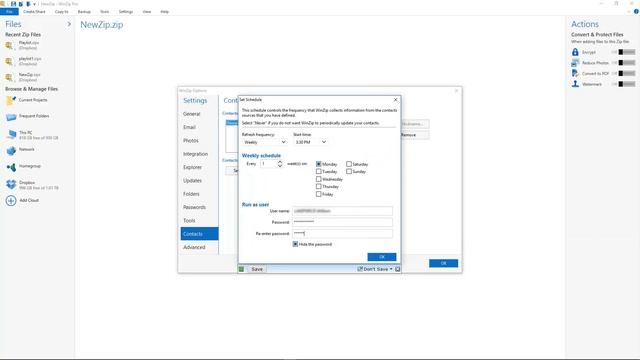The width and height of the screenshot is (640, 360).
Task: Open quick access toolbar dropdown arrow
Action: [35, 4]
